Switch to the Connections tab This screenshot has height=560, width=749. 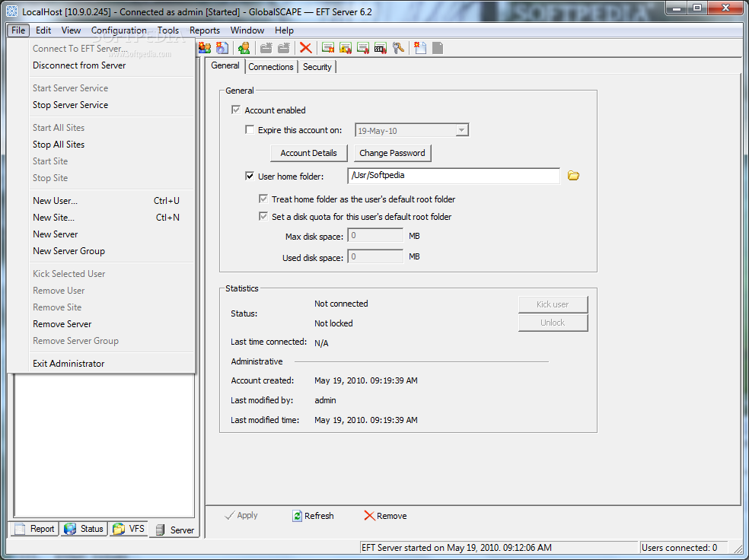click(271, 67)
